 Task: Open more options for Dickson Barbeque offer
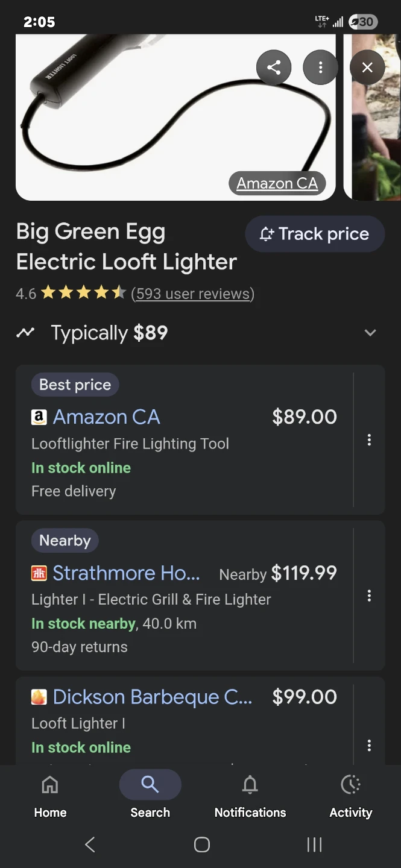[369, 746]
